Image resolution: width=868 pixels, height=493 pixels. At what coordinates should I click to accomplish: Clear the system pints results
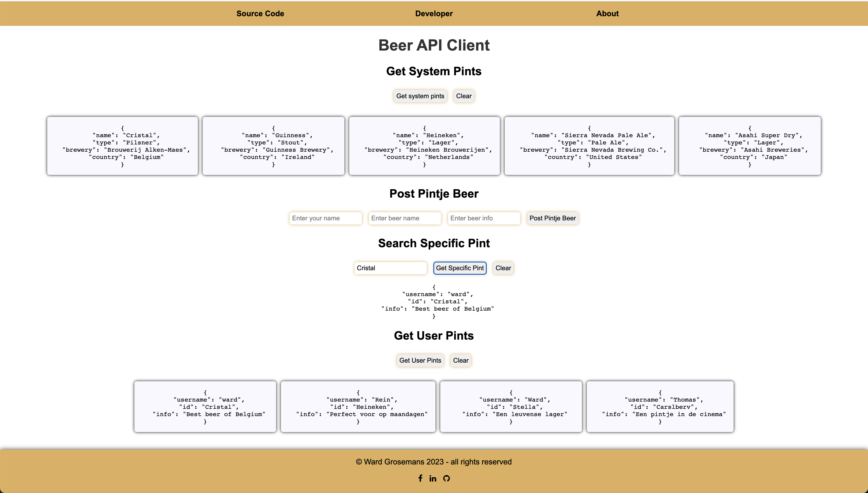coord(464,96)
